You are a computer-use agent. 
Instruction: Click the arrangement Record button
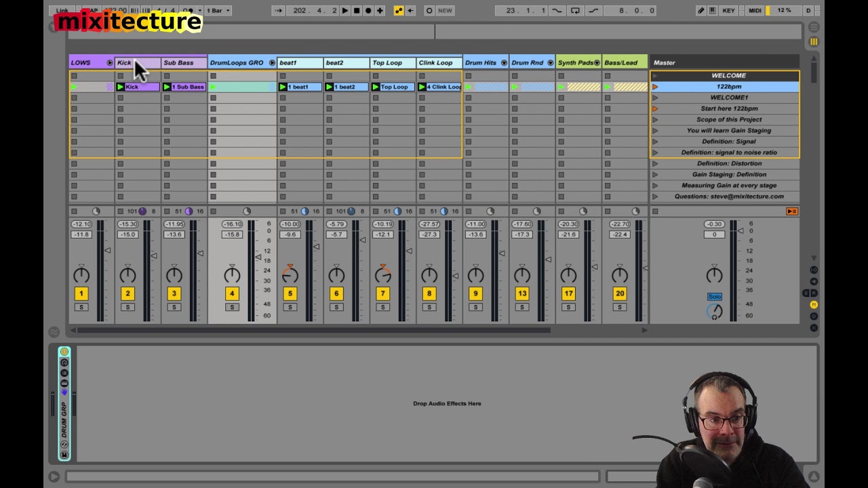click(x=368, y=10)
